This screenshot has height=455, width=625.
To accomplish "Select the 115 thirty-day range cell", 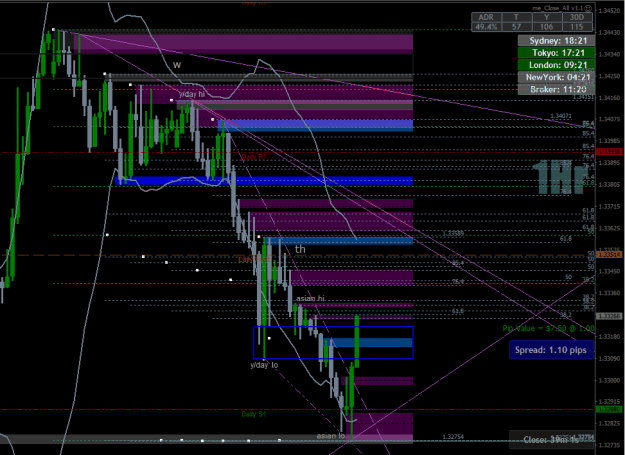I will point(577,27).
